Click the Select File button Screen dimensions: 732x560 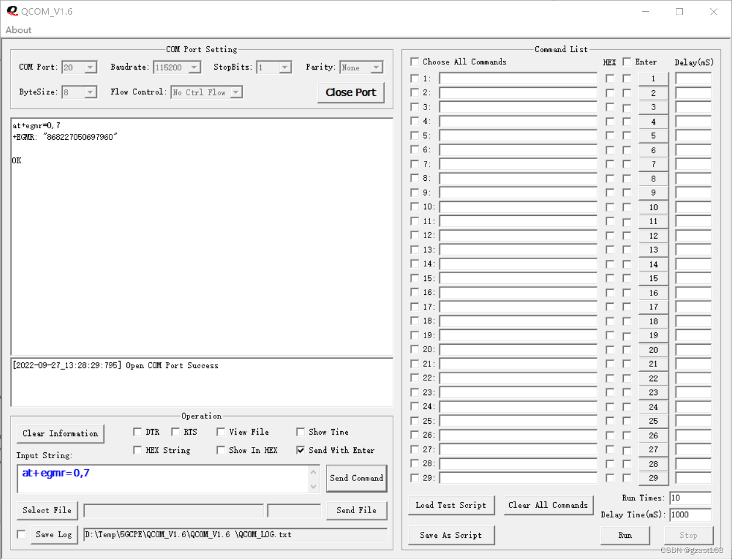point(47,510)
